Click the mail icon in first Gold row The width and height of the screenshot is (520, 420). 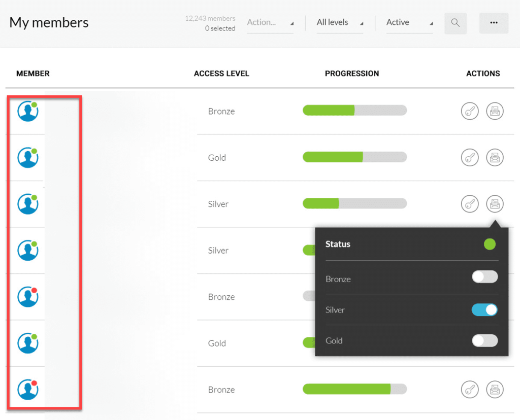click(x=495, y=158)
